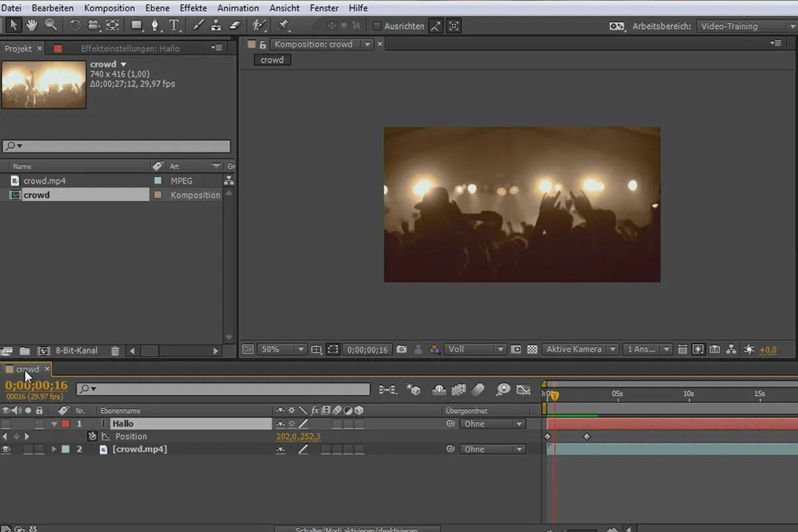Select the Zoom magnifier tool
The image size is (798, 532).
51,25
